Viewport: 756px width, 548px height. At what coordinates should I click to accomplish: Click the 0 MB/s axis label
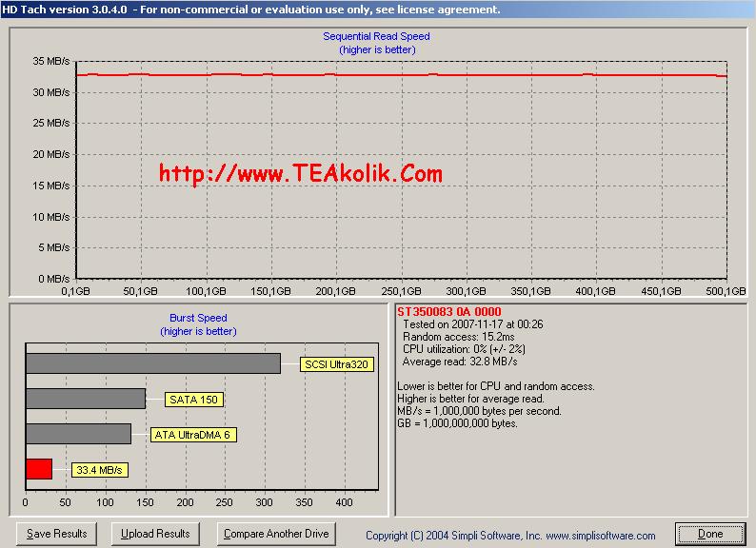[54, 279]
